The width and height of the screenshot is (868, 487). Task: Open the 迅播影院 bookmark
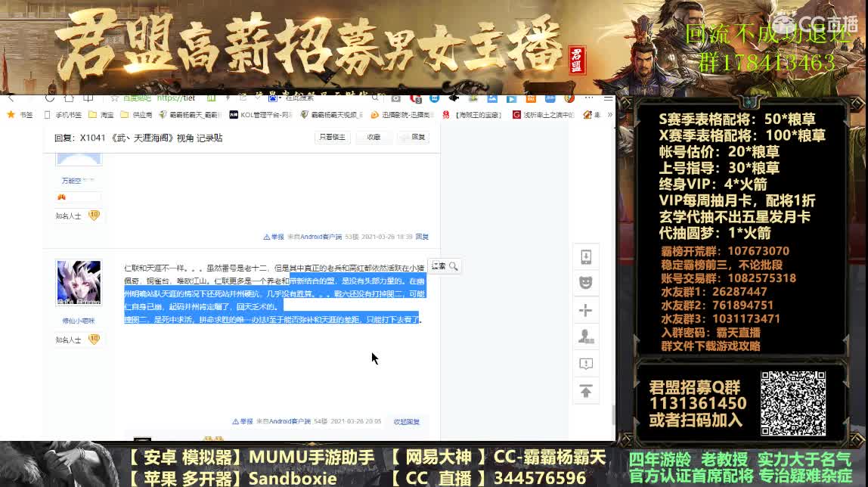click(x=402, y=114)
